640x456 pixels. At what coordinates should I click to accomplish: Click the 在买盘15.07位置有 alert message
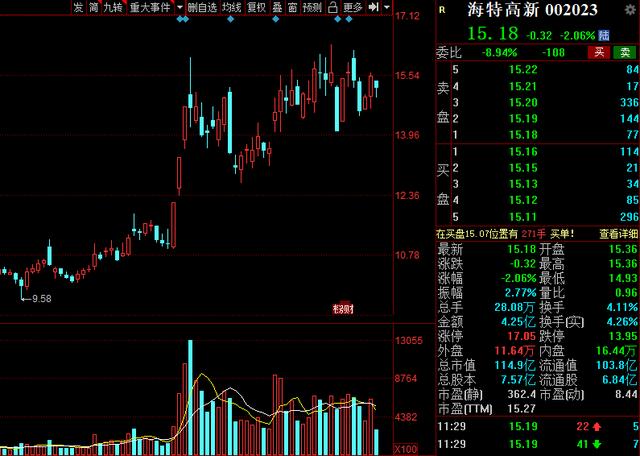coord(478,234)
